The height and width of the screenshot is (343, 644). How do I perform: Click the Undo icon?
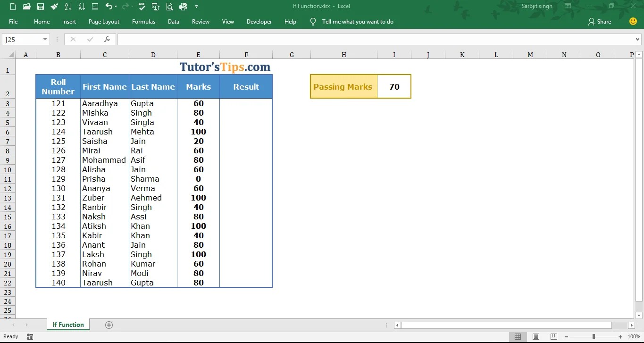point(109,6)
